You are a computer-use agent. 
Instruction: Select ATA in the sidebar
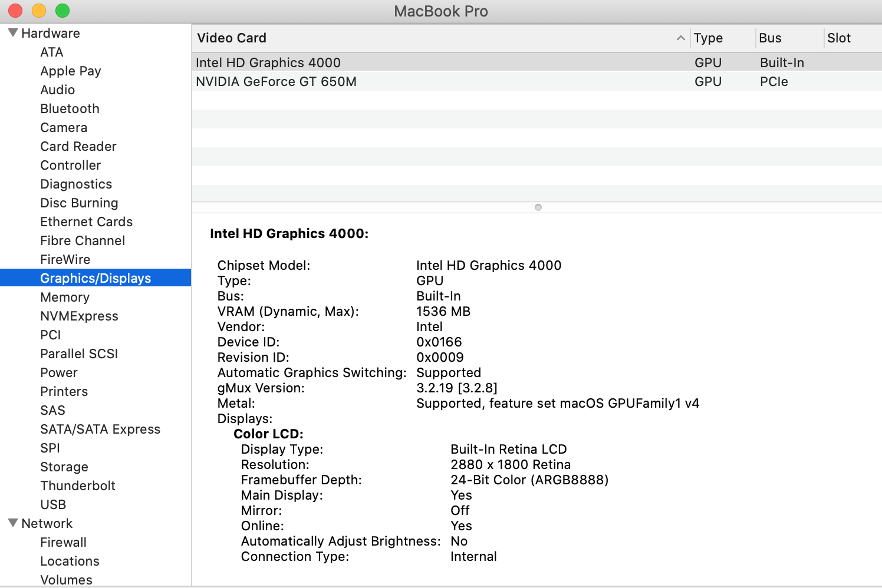[52, 52]
